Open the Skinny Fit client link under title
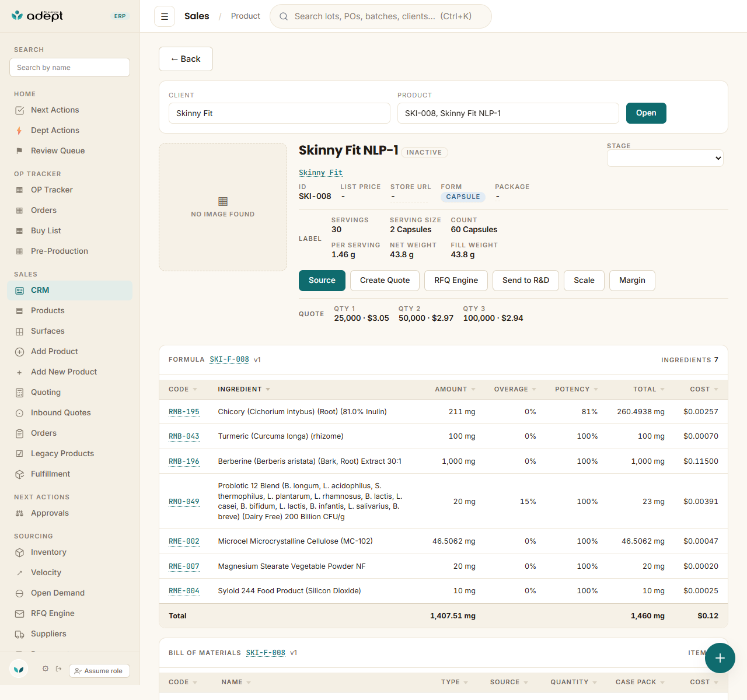The height and width of the screenshot is (700, 747). (320, 173)
